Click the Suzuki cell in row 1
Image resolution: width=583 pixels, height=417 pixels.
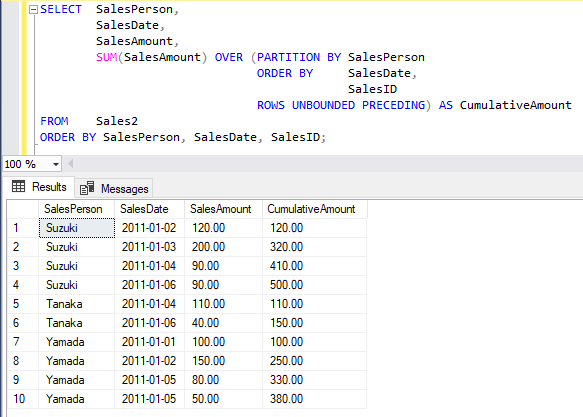click(x=77, y=228)
